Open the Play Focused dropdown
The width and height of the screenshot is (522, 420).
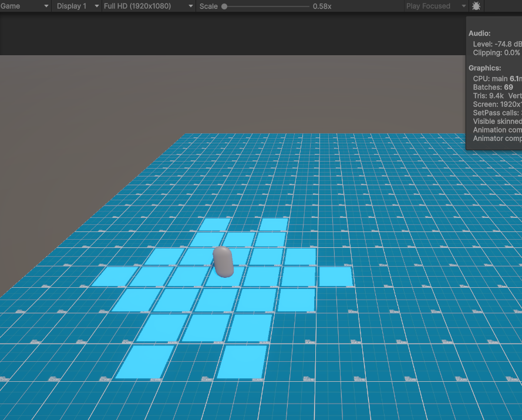click(436, 6)
